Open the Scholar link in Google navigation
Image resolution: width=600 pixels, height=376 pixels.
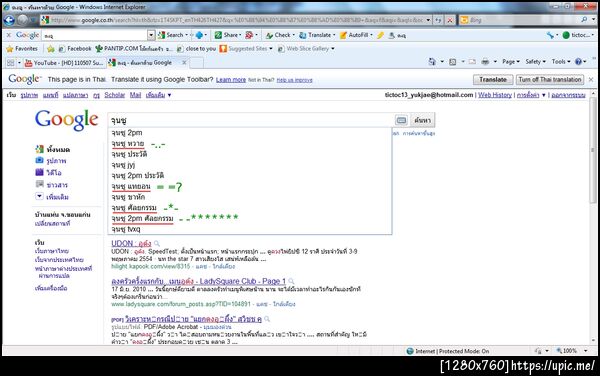(114, 95)
